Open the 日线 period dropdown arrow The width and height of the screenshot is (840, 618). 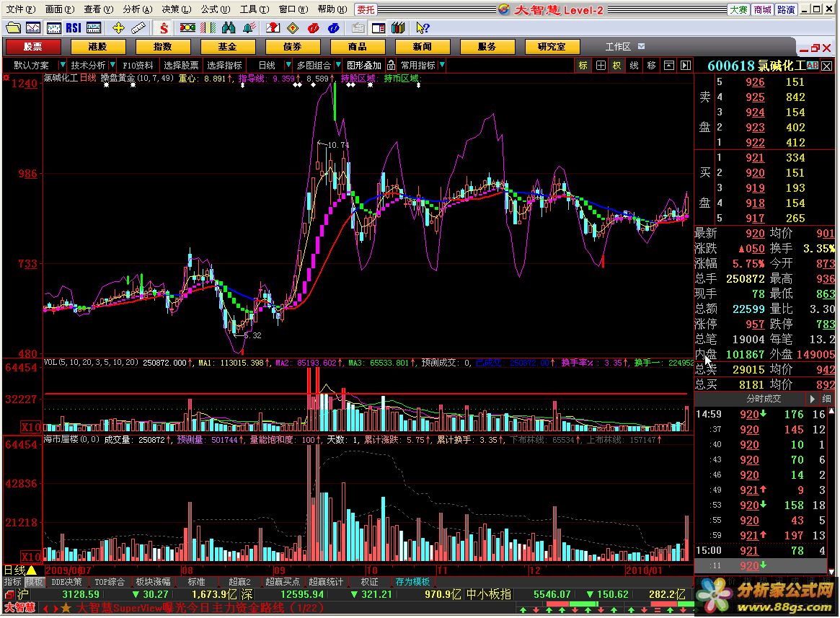tap(288, 65)
